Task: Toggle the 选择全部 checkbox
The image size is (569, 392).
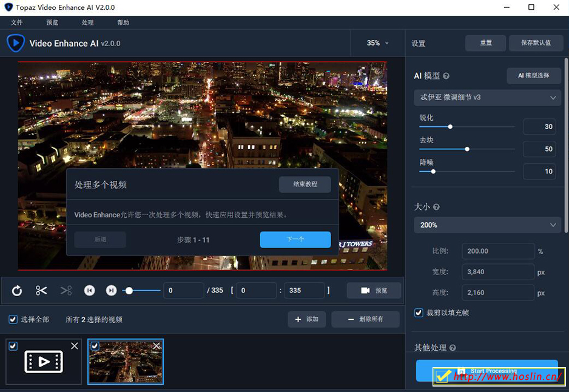Action: pos(13,319)
